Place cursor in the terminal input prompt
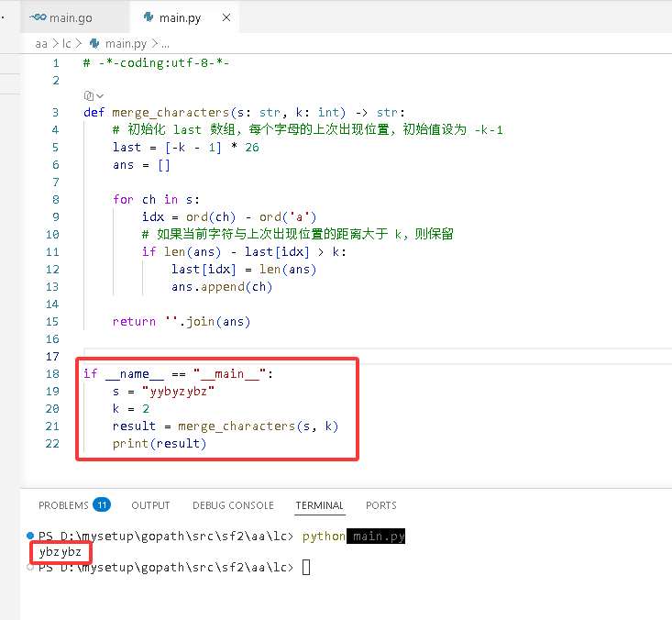672x620 pixels. (306, 567)
